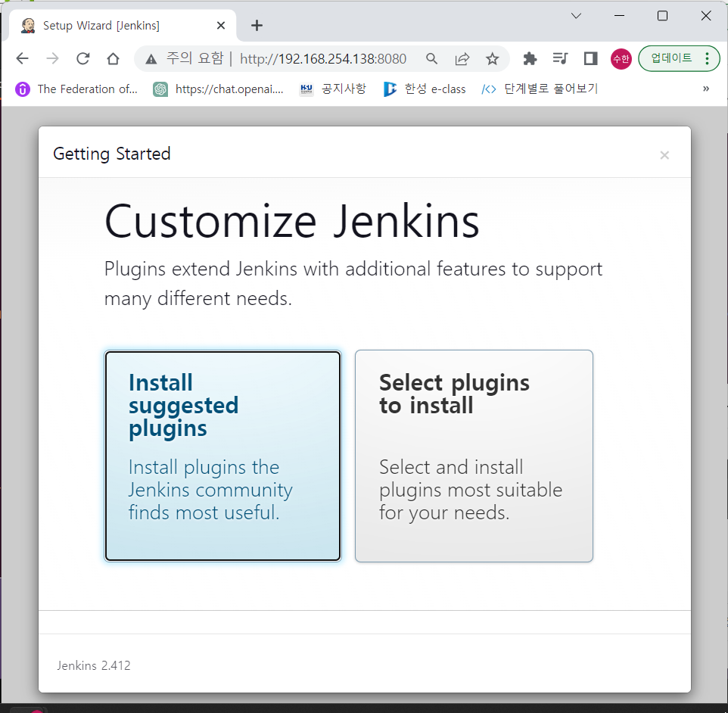Click the share page icon
The width and height of the screenshot is (728, 713).
click(x=462, y=59)
